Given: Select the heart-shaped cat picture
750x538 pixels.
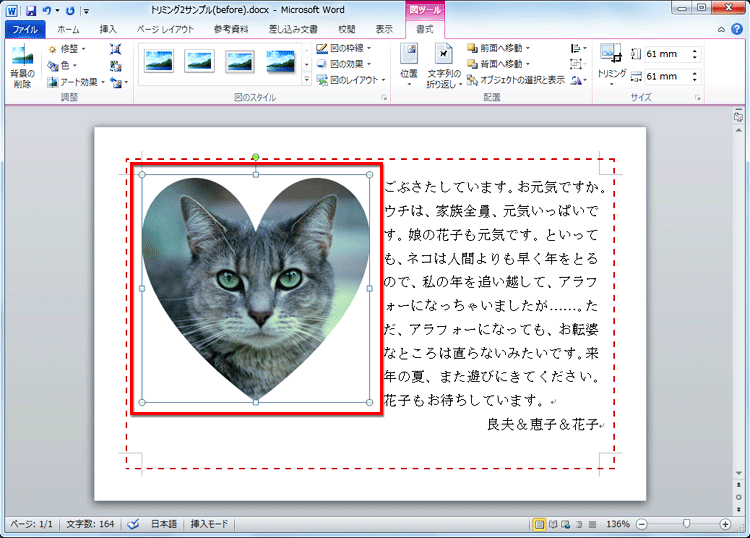Looking at the screenshot, I should [256, 288].
